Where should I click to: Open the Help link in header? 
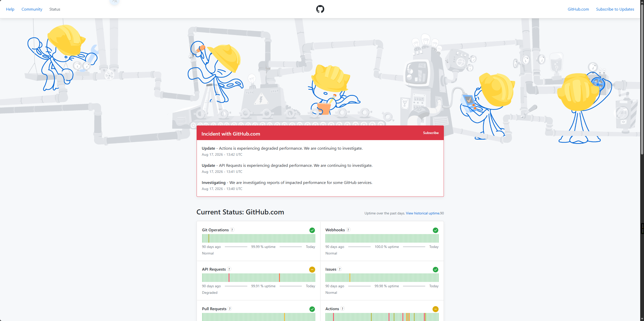click(10, 9)
